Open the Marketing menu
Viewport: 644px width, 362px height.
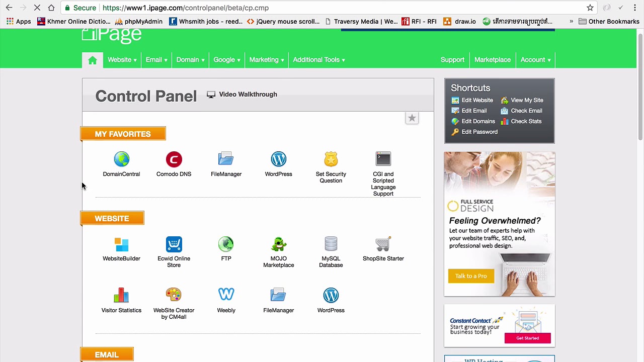[x=266, y=59]
